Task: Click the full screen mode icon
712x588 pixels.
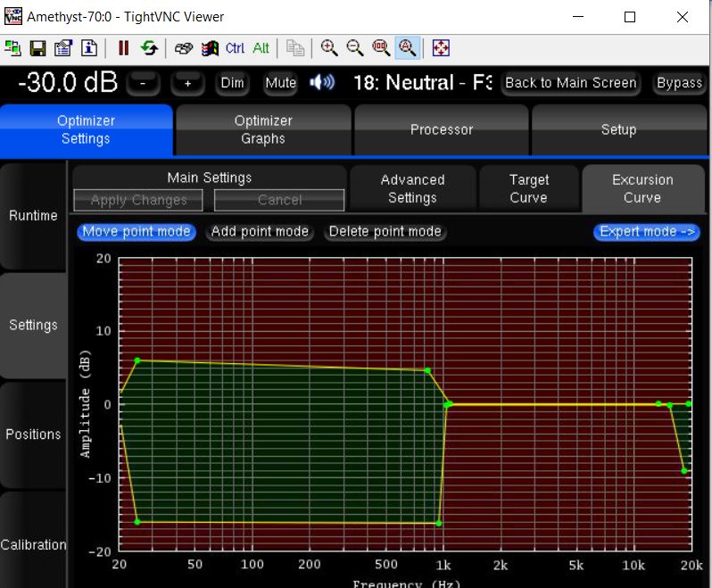Action: [441, 48]
